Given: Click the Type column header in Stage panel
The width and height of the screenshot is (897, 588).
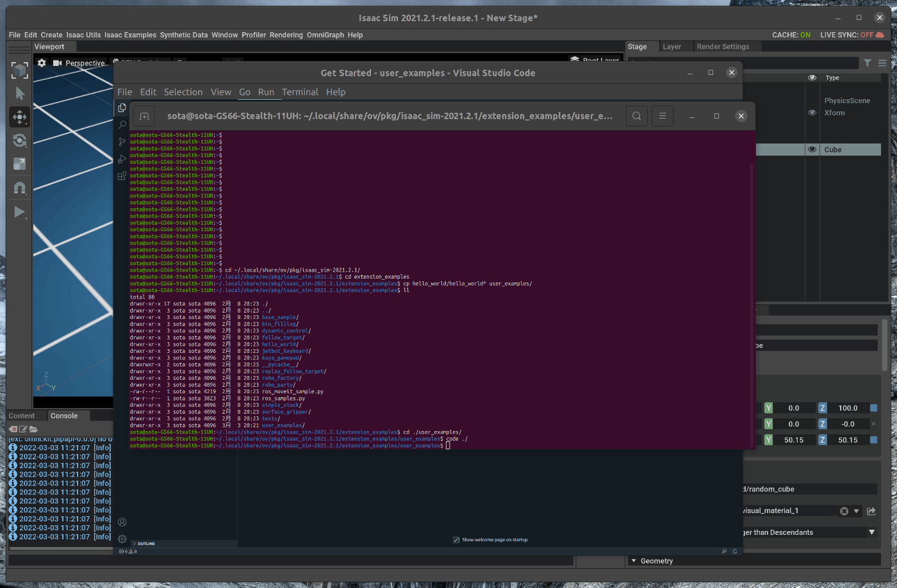Looking at the screenshot, I should point(832,78).
